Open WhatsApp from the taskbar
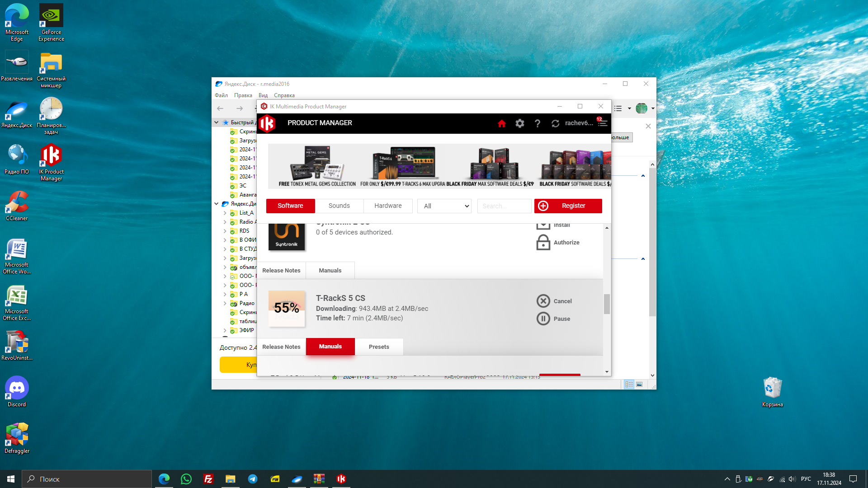868x488 pixels. tap(186, 479)
